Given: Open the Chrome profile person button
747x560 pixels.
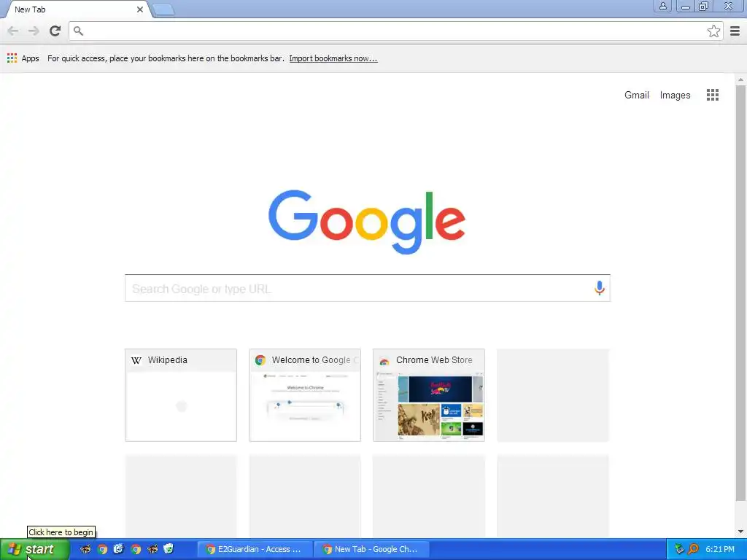Looking at the screenshot, I should coord(662,6).
